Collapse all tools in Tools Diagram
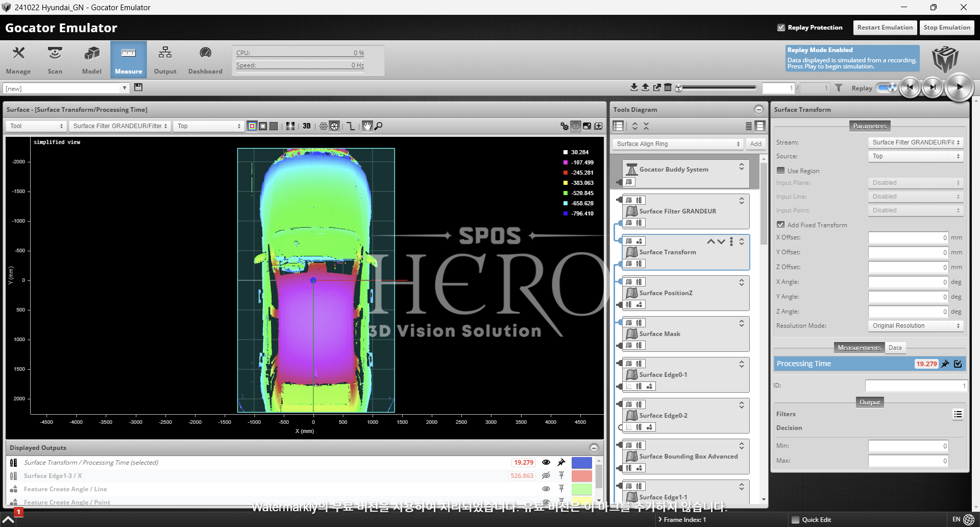The image size is (980, 527). click(646, 126)
